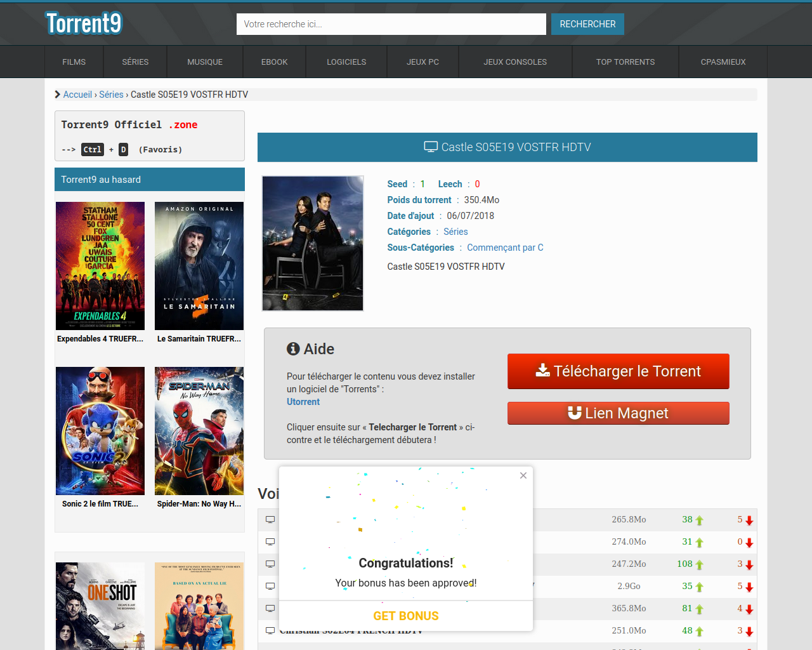Image resolution: width=812 pixels, height=650 pixels.
Task: Click Sonic 2 le film TRUE... title link
Action: click(x=100, y=504)
